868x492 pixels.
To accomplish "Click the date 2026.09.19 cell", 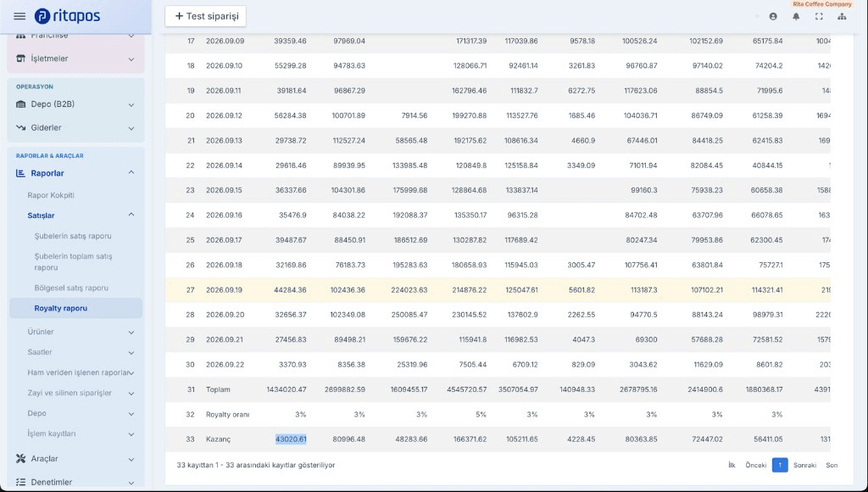I will [x=224, y=290].
